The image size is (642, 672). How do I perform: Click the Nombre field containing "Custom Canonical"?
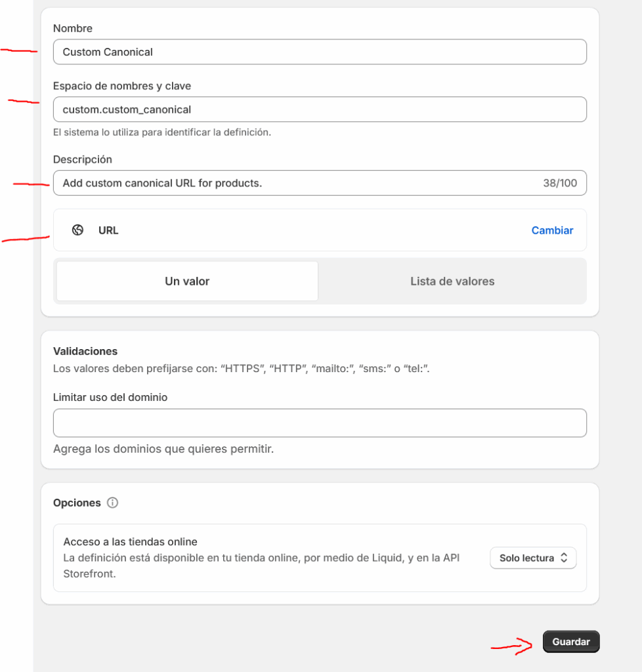click(x=320, y=52)
